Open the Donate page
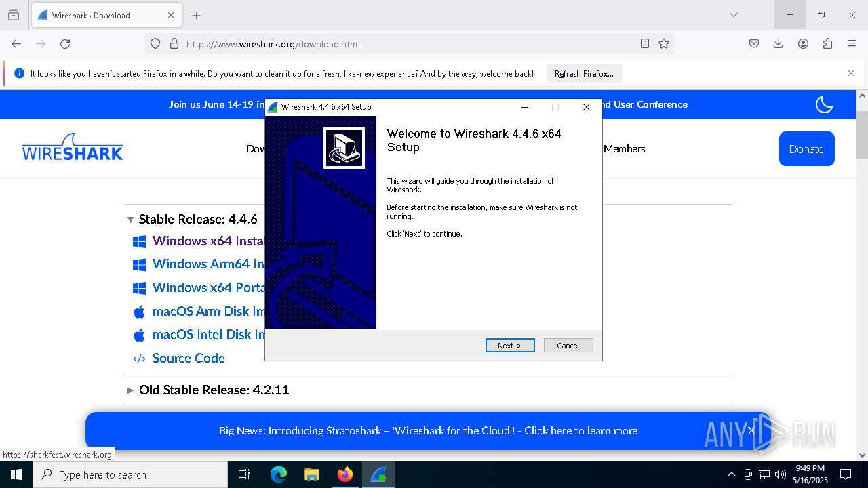This screenshot has width=868, height=488. click(806, 149)
